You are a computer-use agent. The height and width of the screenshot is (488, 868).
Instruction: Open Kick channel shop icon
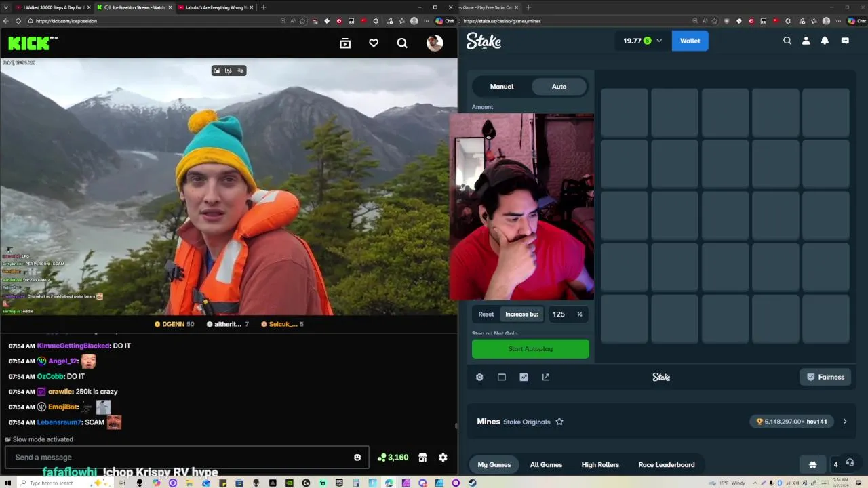[x=422, y=457]
